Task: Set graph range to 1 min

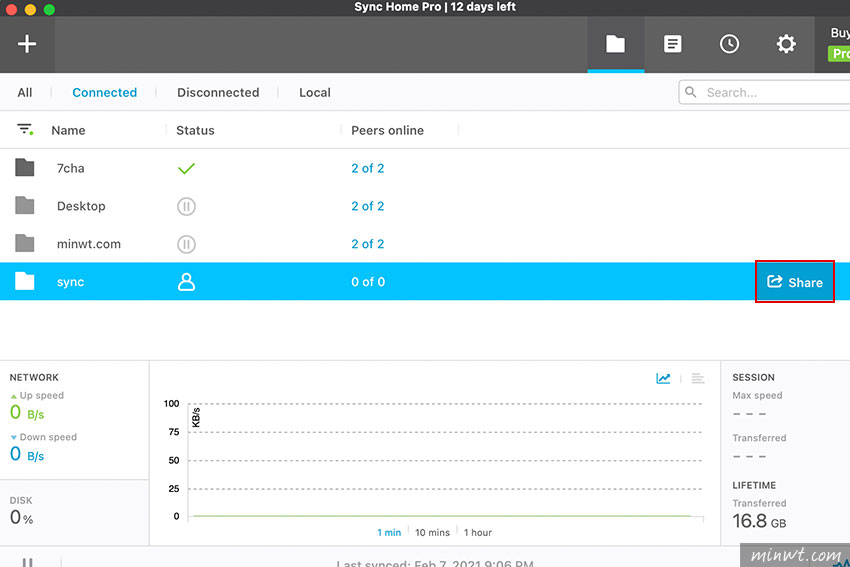Action: pos(389,532)
